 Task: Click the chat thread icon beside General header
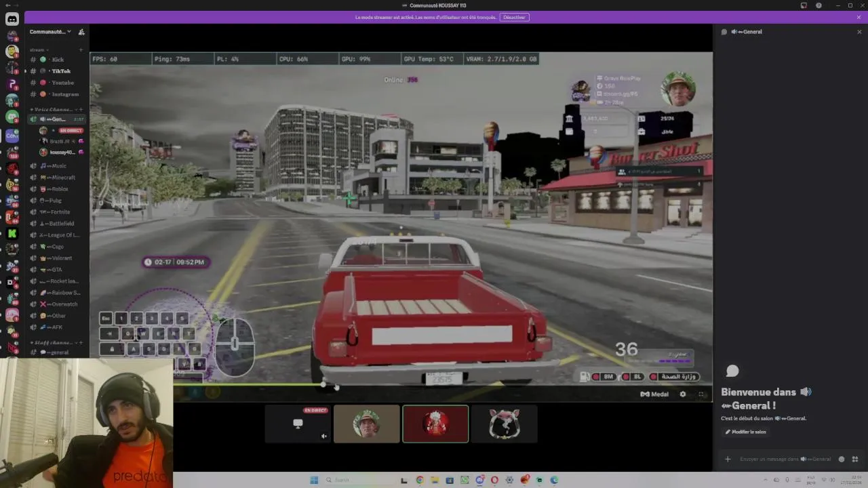(724, 32)
